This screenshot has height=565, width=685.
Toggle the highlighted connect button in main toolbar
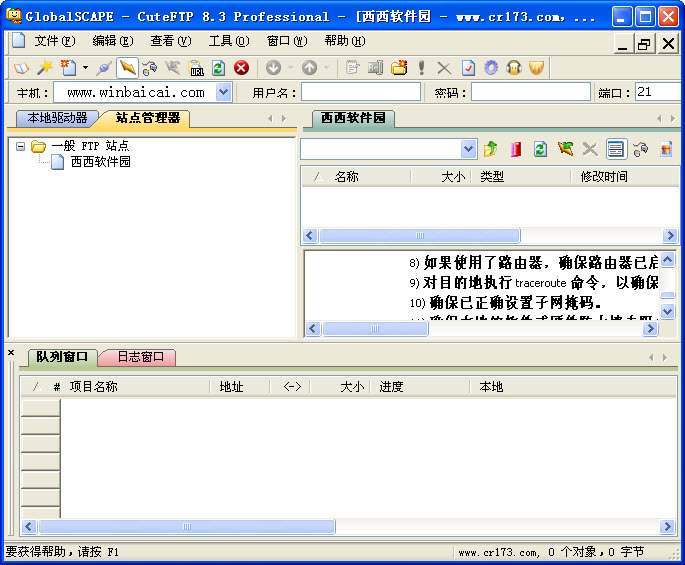click(x=127, y=68)
